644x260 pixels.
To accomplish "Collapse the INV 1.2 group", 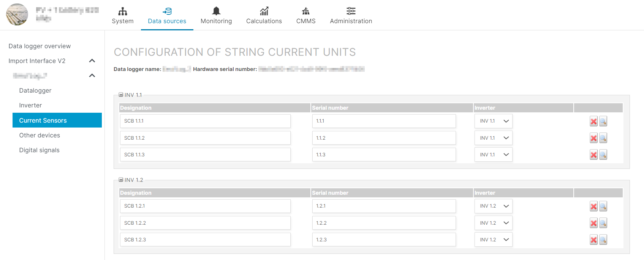I will pyautogui.click(x=121, y=180).
